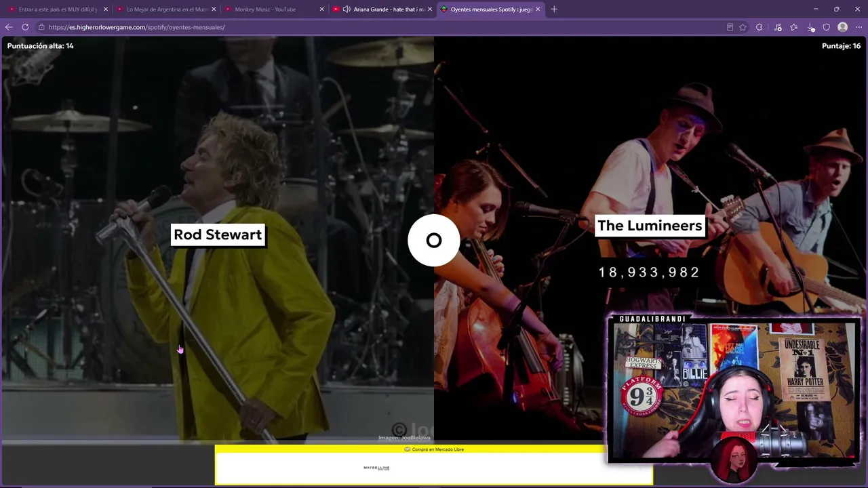Switch to the Ariana Grande tab
Image resolution: width=868 pixels, height=488 pixels.
[382, 9]
